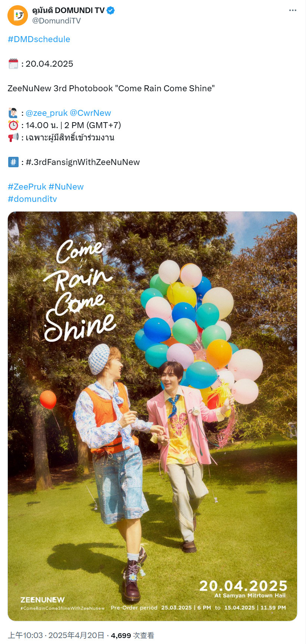Click the @DomundiTV handle
306x644 pixels.
56,21
